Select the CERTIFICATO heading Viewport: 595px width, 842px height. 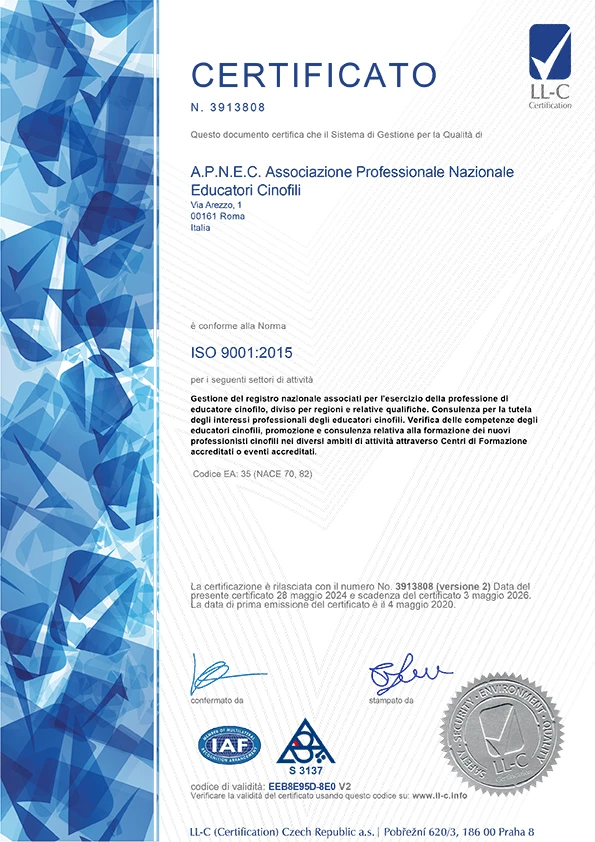(x=314, y=75)
